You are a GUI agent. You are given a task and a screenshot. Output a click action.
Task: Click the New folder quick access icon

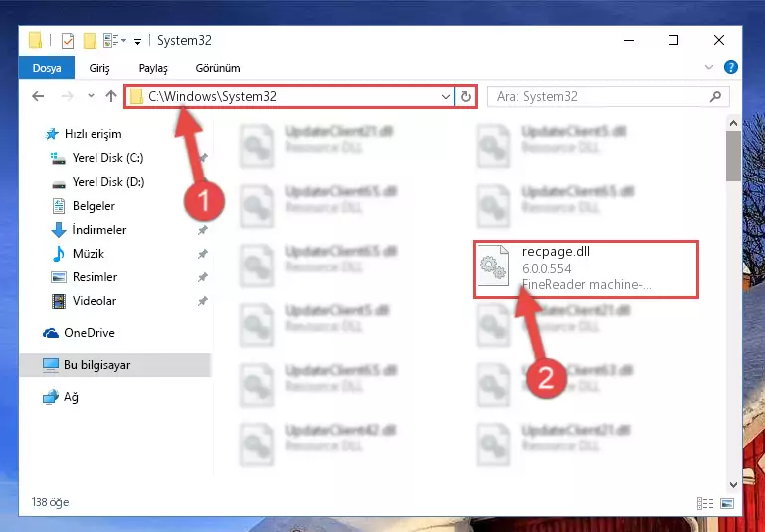coord(90,41)
